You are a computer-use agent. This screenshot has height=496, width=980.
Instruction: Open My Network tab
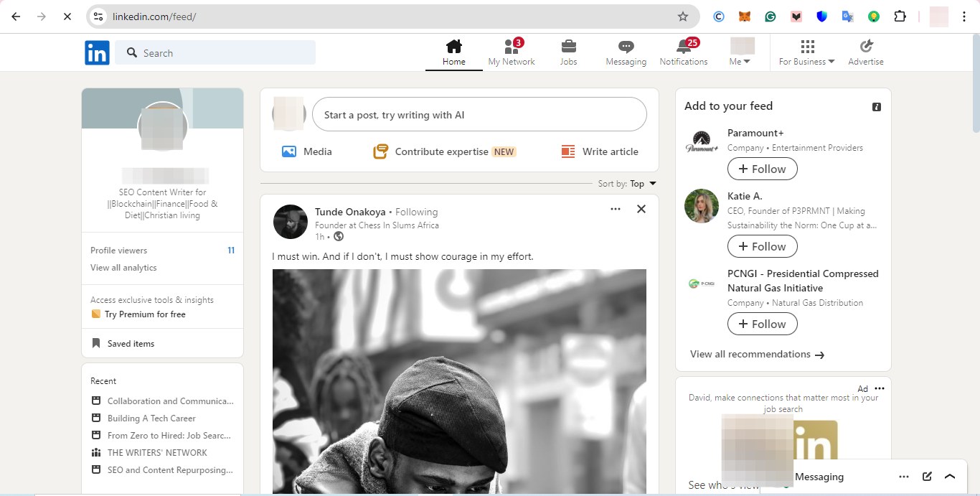(512, 53)
